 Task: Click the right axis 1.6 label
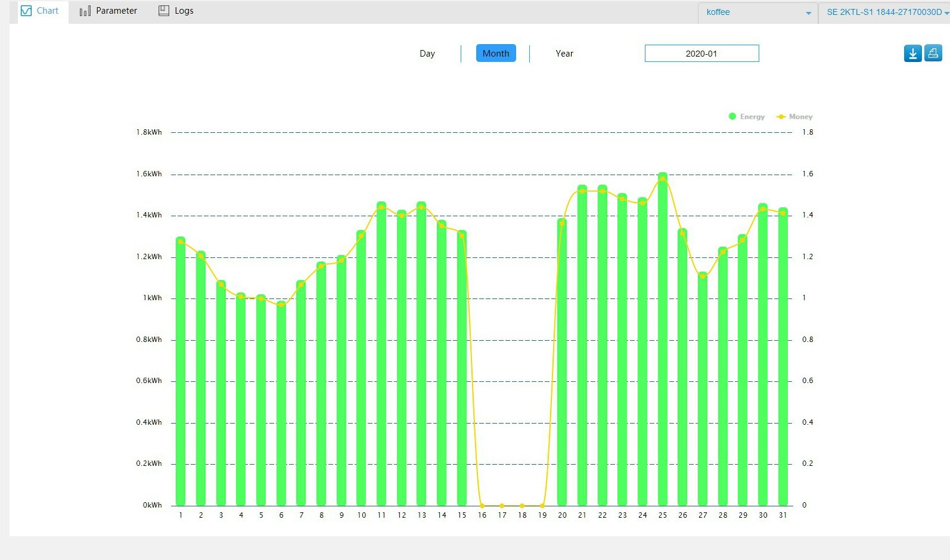808,174
